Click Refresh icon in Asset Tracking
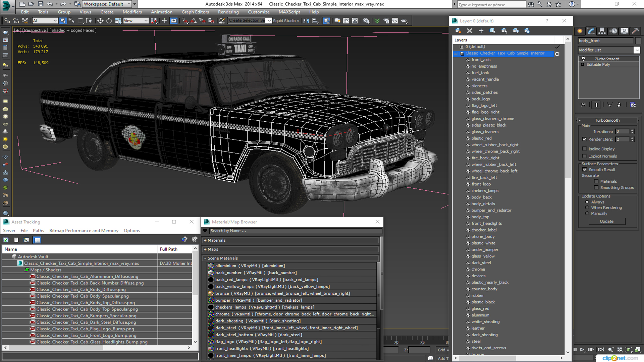Screen dimensions: 644x362 (x=6, y=240)
